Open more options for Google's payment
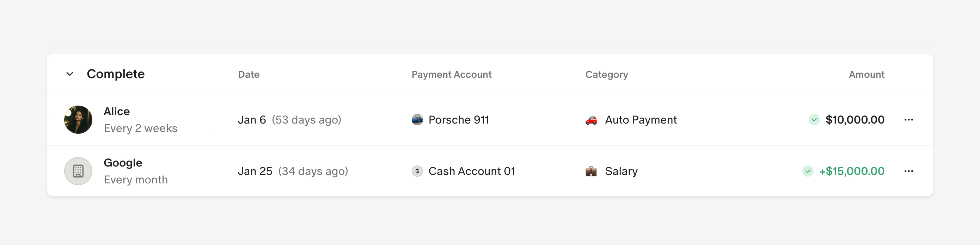Image resolution: width=980 pixels, height=245 pixels. (x=909, y=171)
